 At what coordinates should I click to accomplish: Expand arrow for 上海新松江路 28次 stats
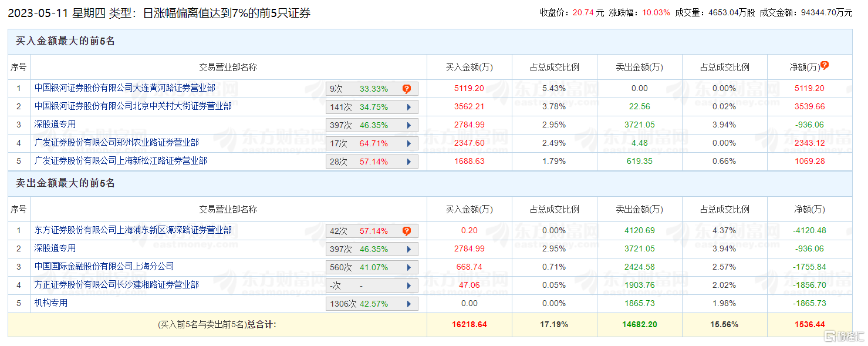tap(408, 162)
